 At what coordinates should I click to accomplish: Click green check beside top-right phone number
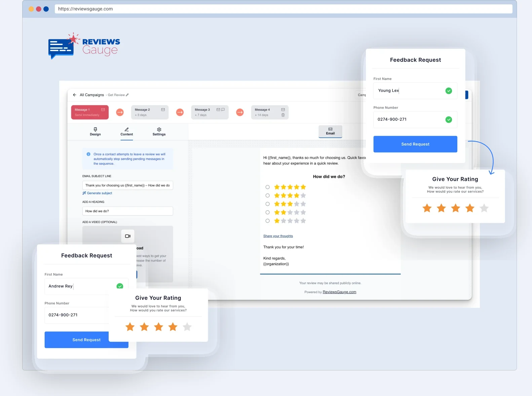pos(449,120)
